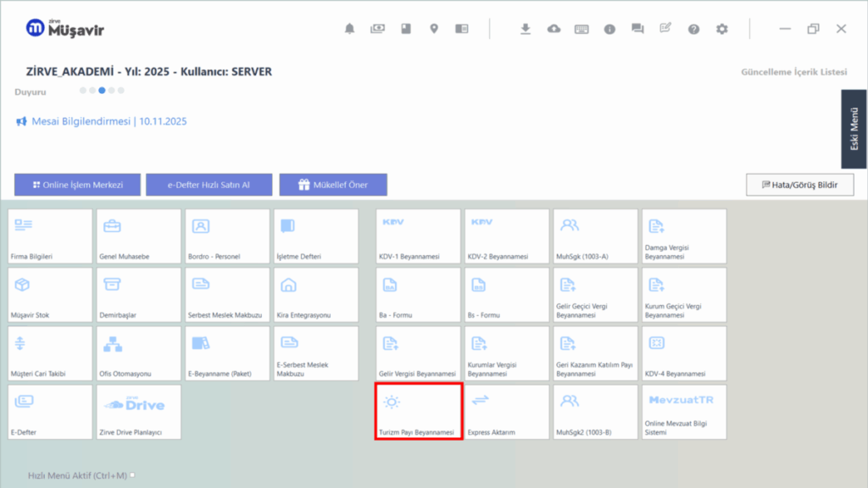Open KDV-1 Beyannamesi tile
The image size is (868, 488).
(418, 236)
